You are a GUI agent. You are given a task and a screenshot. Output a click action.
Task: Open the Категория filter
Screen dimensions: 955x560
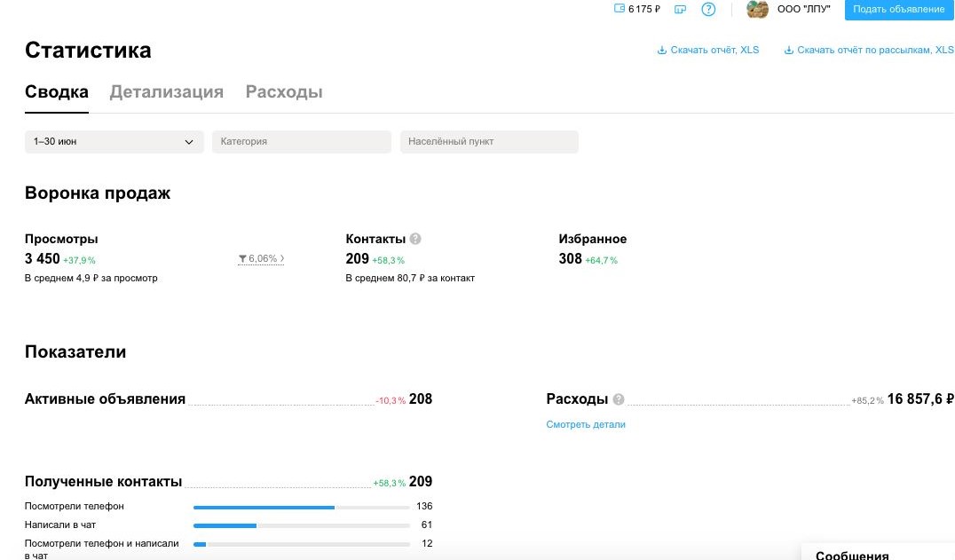click(x=301, y=142)
